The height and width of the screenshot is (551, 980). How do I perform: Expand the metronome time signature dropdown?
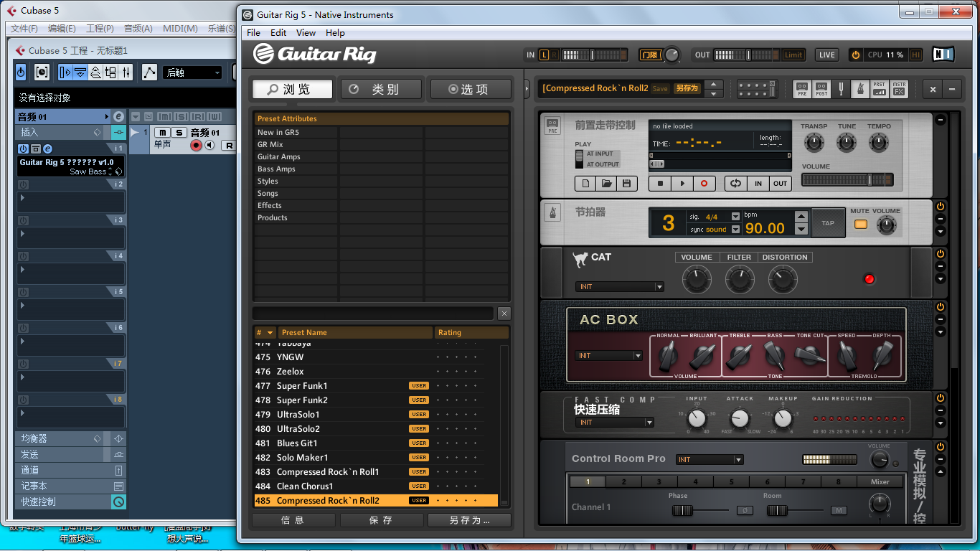(x=735, y=217)
